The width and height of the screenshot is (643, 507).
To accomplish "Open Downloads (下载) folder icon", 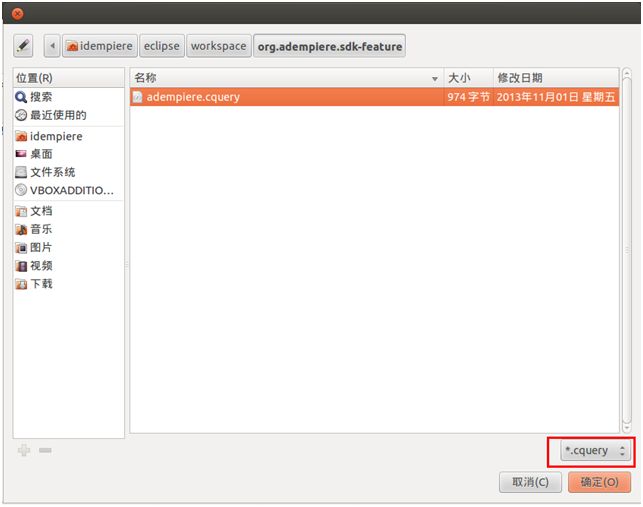I will (21, 284).
